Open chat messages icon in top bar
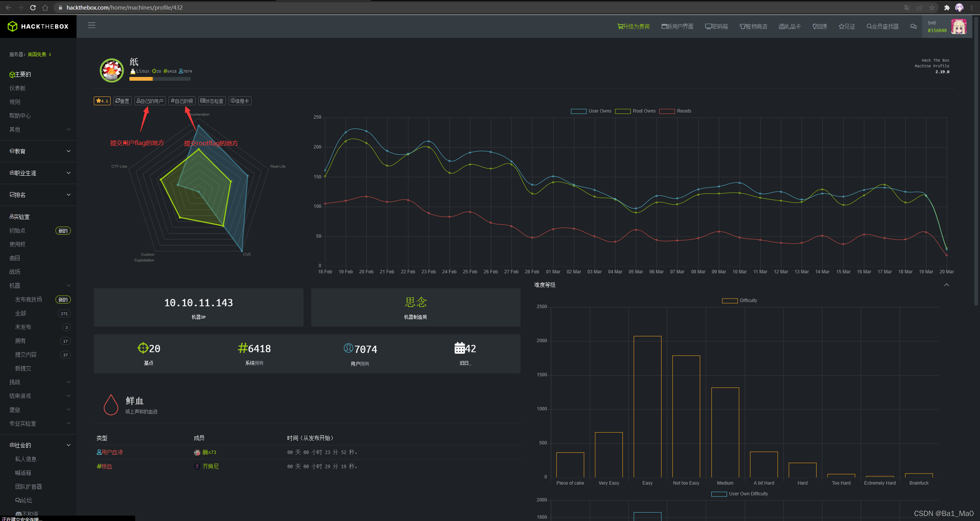980x521 pixels. (x=913, y=26)
